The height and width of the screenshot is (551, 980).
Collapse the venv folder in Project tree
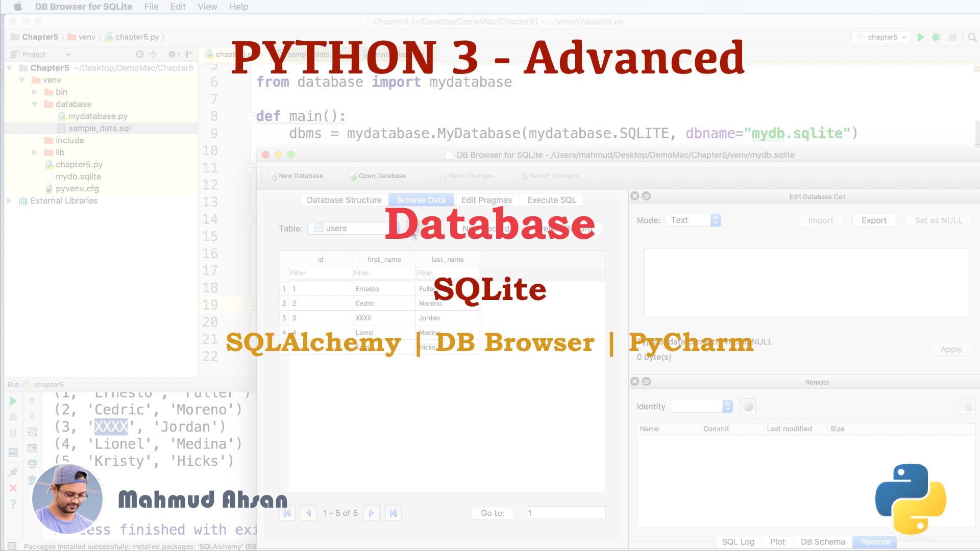click(x=21, y=80)
